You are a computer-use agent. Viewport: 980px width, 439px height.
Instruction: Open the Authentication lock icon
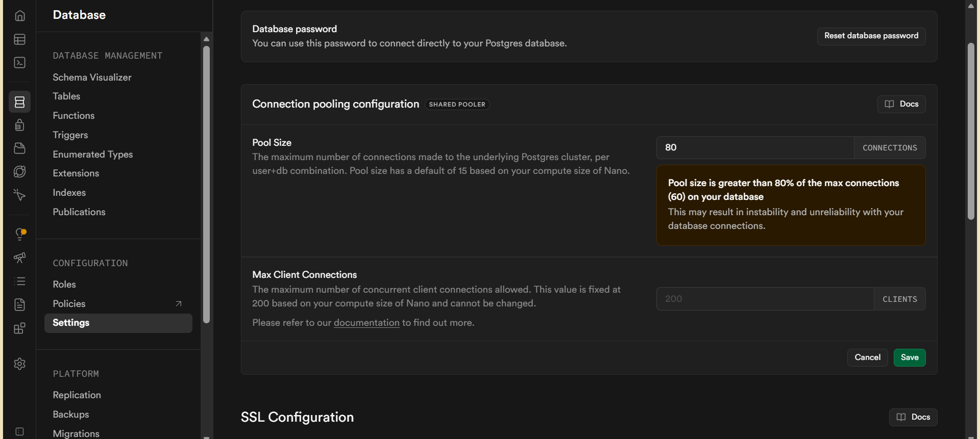(19, 125)
